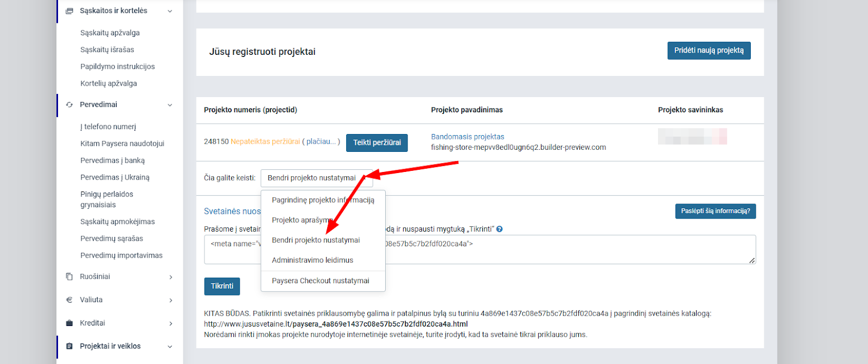
Task: Open the Bendri projekto nustatymai dropdown
Action: [x=316, y=178]
